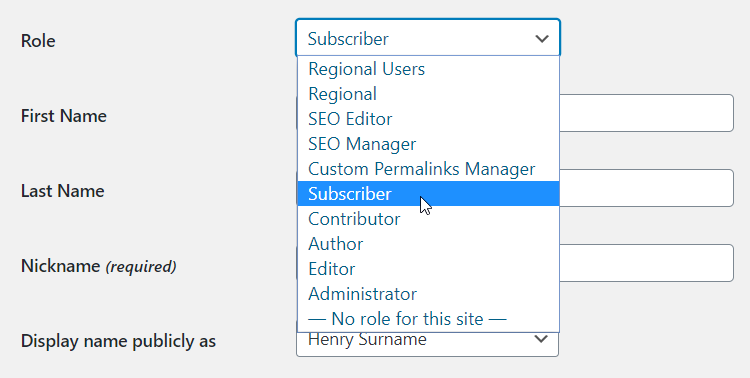Pick SEO Editor from the role list
The height and width of the screenshot is (378, 750).
click(428, 119)
